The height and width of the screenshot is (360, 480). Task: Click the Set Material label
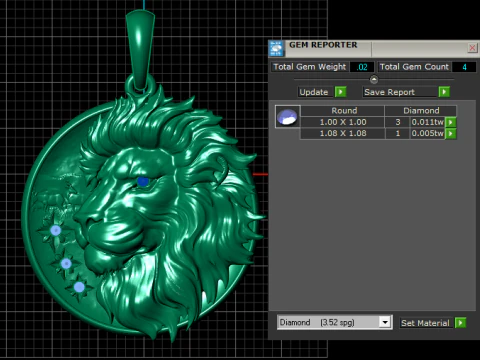425,323
